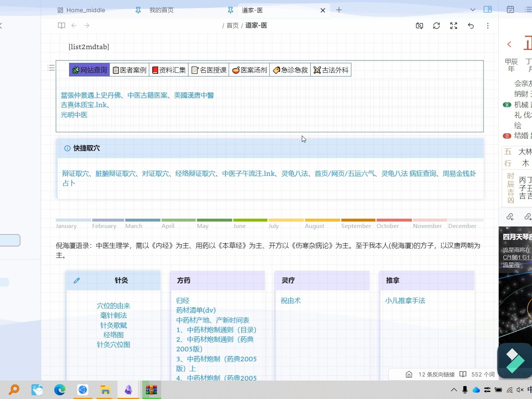532x399 pixels.
Task: Close the 道家-医 tab
Action: tap(323, 10)
